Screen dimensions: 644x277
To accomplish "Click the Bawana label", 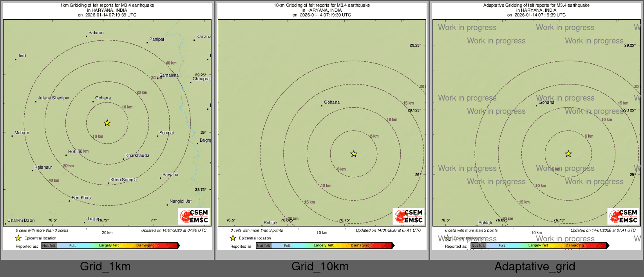I will pyautogui.click(x=170, y=174).
